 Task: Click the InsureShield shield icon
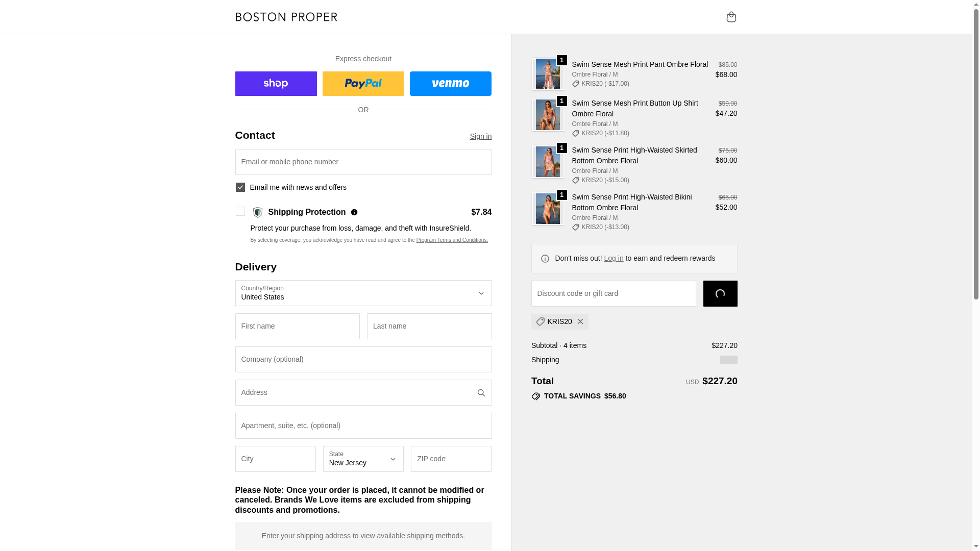tap(258, 212)
